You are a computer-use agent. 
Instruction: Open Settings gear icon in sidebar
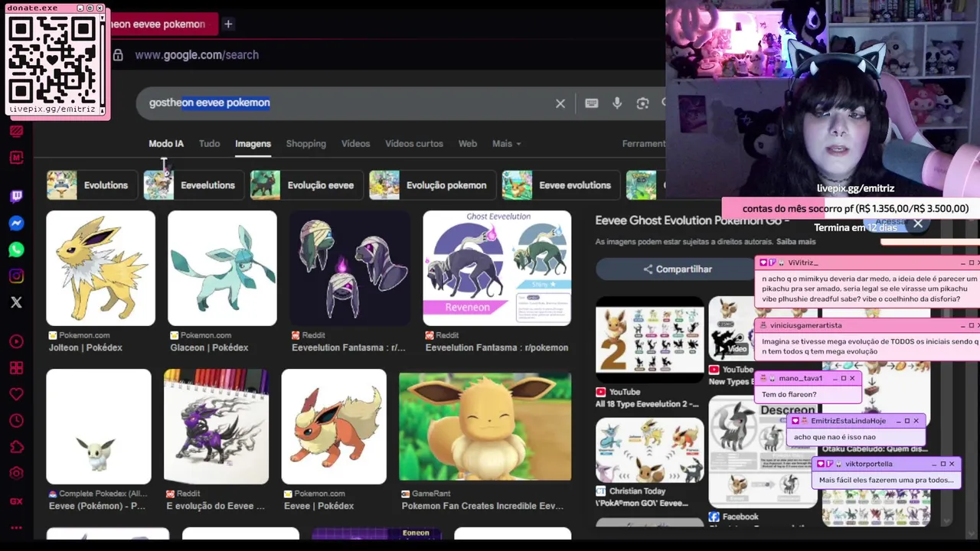tap(16, 474)
